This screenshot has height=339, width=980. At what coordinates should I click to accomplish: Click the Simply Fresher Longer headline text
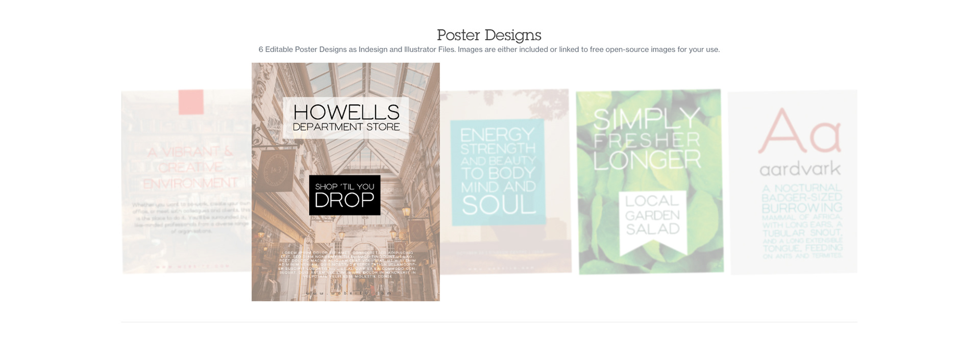click(647, 139)
